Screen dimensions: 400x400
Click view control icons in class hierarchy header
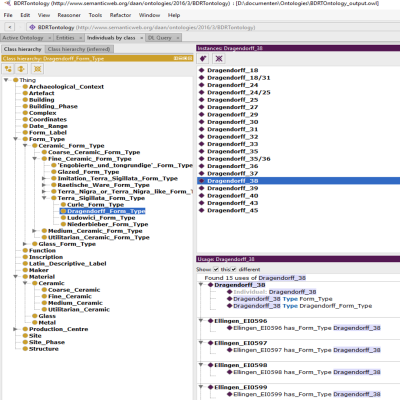click(183, 58)
